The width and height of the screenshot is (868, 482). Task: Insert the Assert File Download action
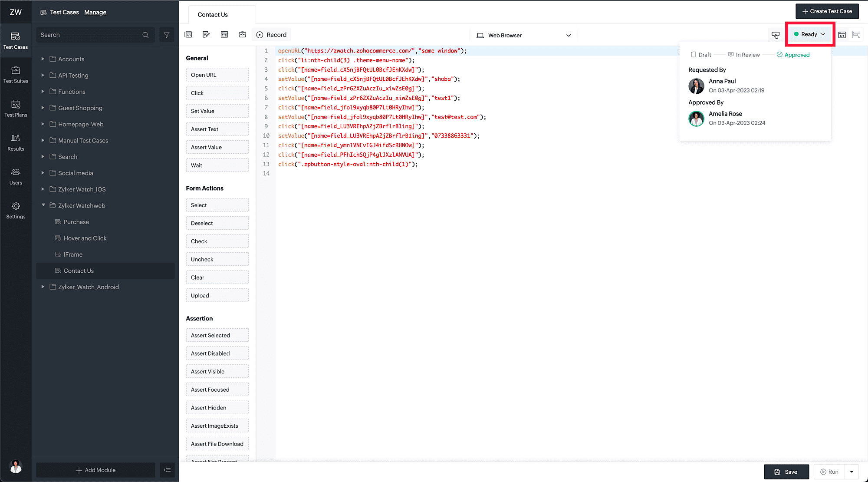217,444
